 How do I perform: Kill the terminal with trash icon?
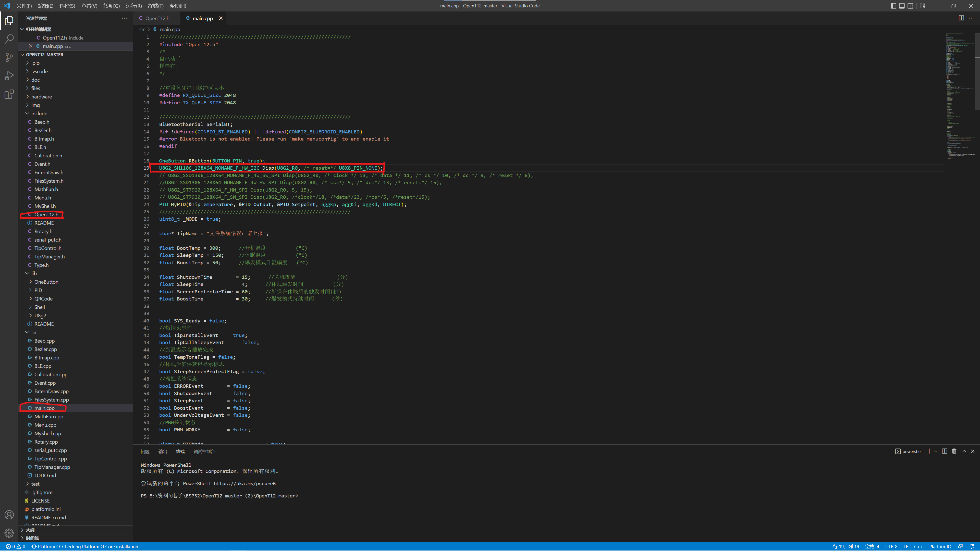pos(954,451)
